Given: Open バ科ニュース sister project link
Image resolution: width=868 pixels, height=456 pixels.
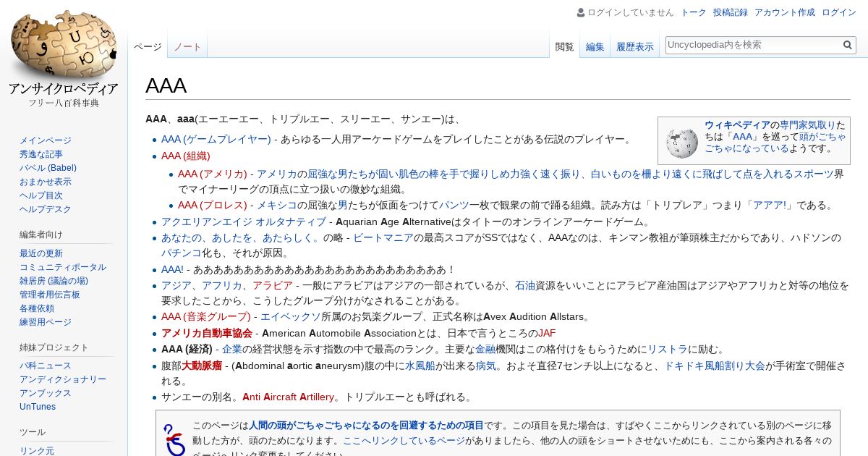Looking at the screenshot, I should pyautogui.click(x=46, y=366).
